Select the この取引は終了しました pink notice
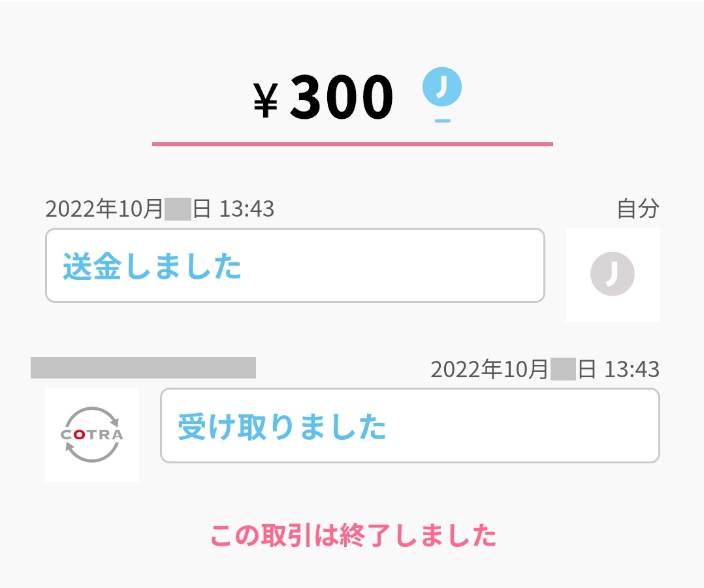 tap(355, 535)
